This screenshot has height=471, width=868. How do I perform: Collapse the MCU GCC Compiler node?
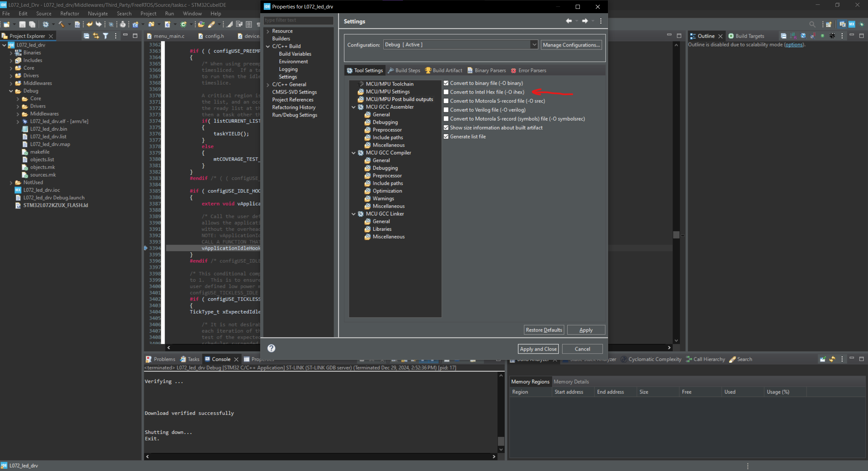pyautogui.click(x=354, y=153)
